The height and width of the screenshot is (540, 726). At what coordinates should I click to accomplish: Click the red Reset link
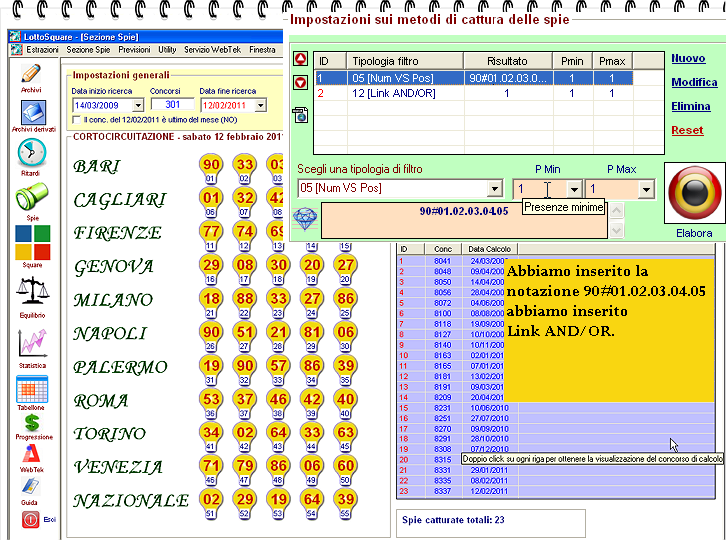(687, 130)
